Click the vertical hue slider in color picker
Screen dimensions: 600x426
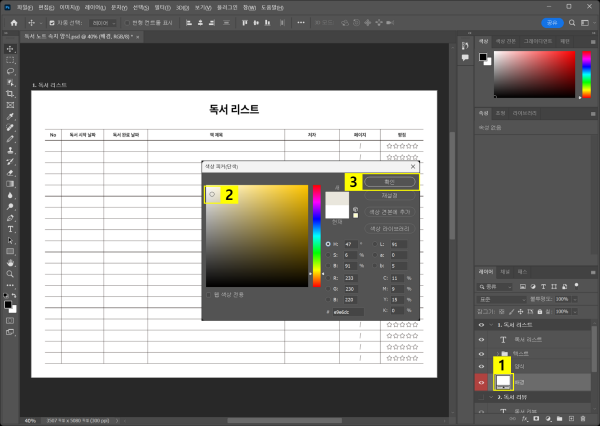(316, 236)
